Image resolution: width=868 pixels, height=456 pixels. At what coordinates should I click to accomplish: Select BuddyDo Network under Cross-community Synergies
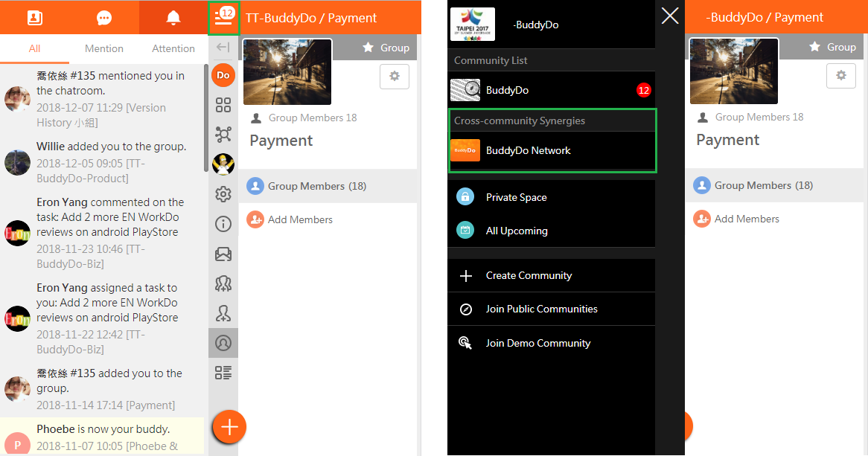552,150
